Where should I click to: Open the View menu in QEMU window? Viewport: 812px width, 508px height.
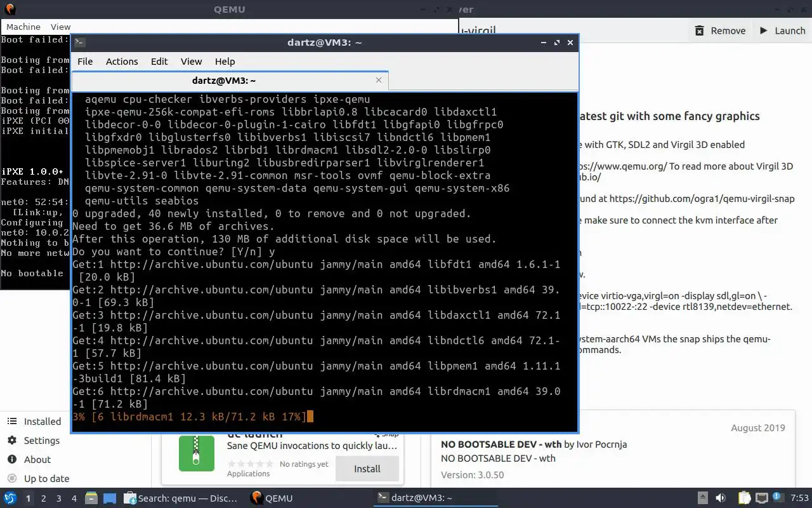pyautogui.click(x=60, y=27)
